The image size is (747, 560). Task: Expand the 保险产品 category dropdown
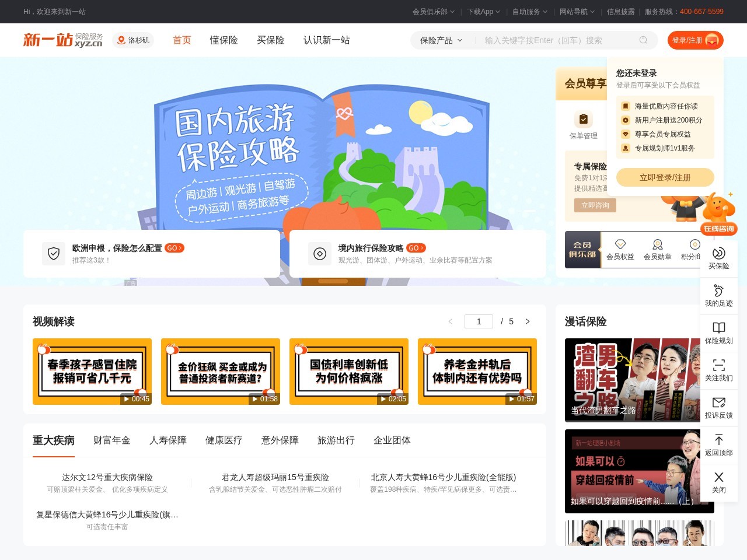439,40
